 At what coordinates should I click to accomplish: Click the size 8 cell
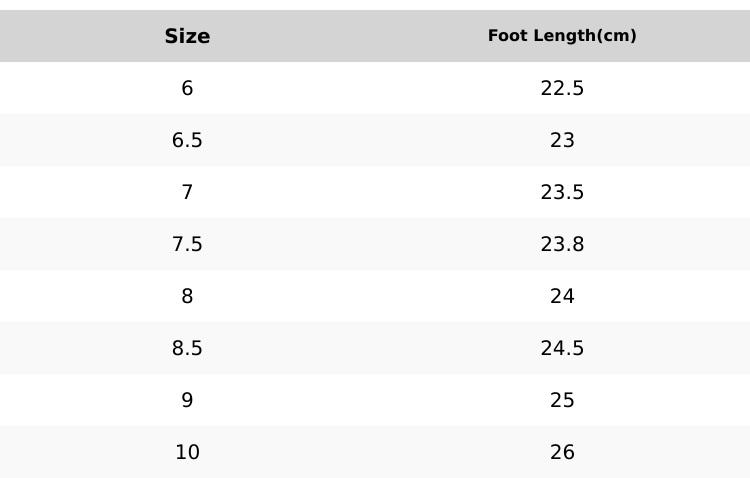(x=187, y=296)
